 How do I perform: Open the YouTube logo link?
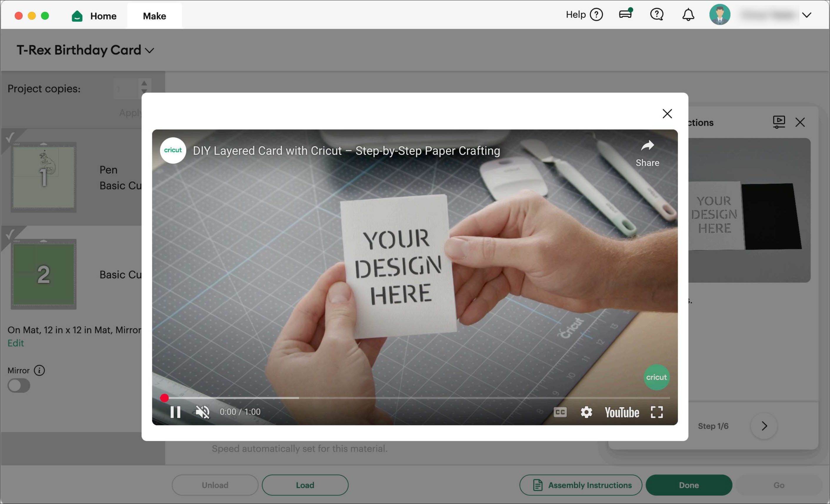[x=621, y=412]
